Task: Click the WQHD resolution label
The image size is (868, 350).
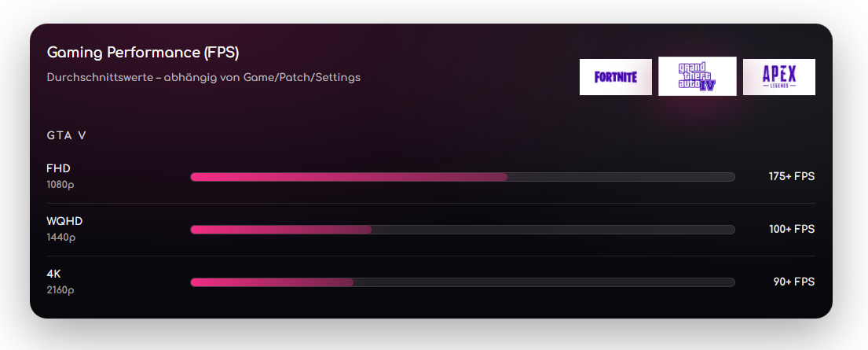Action: 64,221
